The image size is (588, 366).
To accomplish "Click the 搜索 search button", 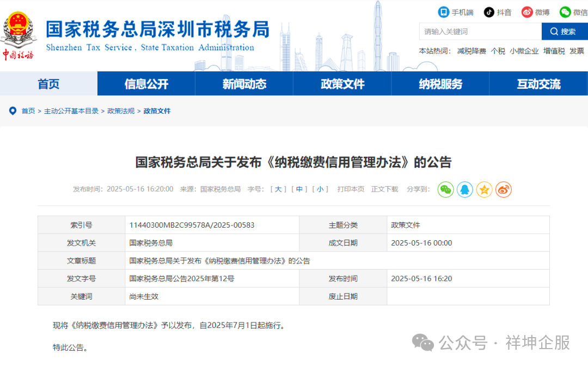I will pyautogui.click(x=565, y=31).
